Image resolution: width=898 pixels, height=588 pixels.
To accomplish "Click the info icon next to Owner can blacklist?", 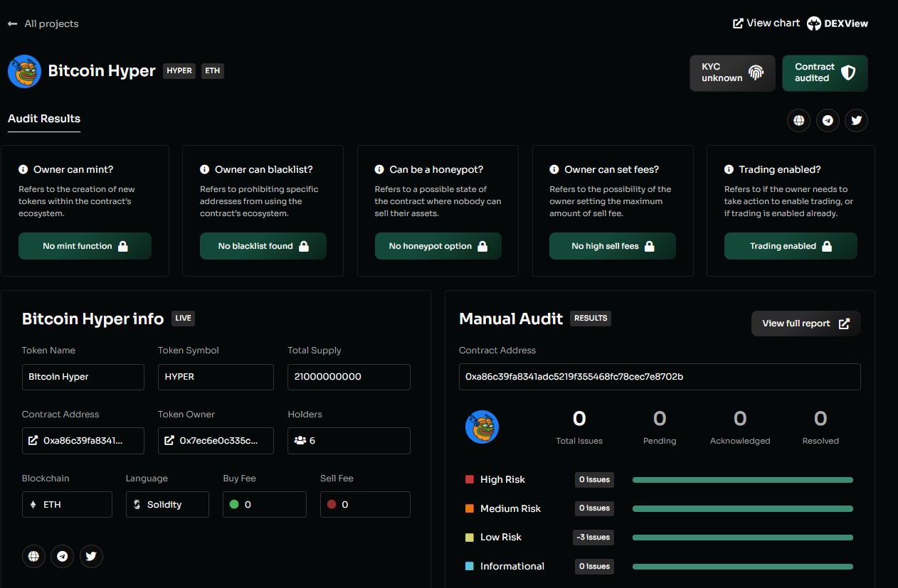I will [205, 169].
